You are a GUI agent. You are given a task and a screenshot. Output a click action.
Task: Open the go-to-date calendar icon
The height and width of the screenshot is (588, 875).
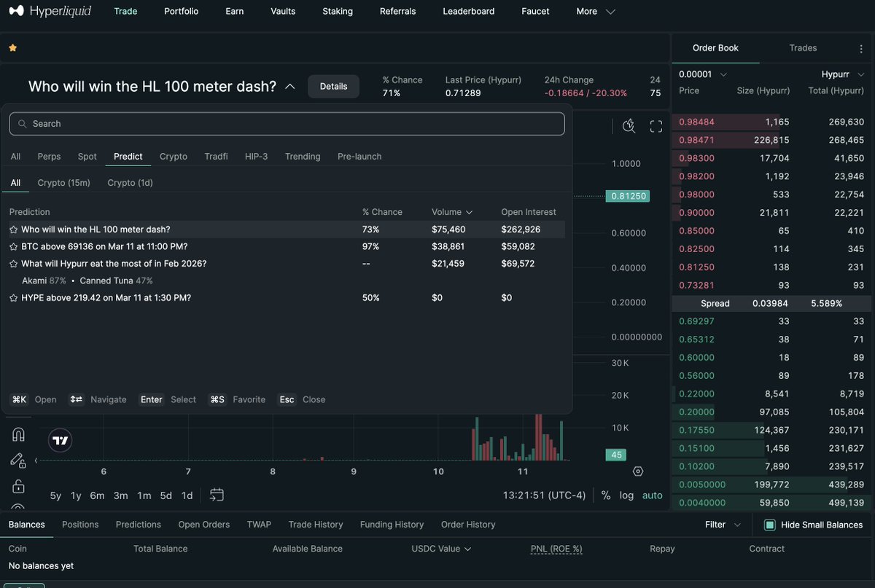pyautogui.click(x=217, y=495)
